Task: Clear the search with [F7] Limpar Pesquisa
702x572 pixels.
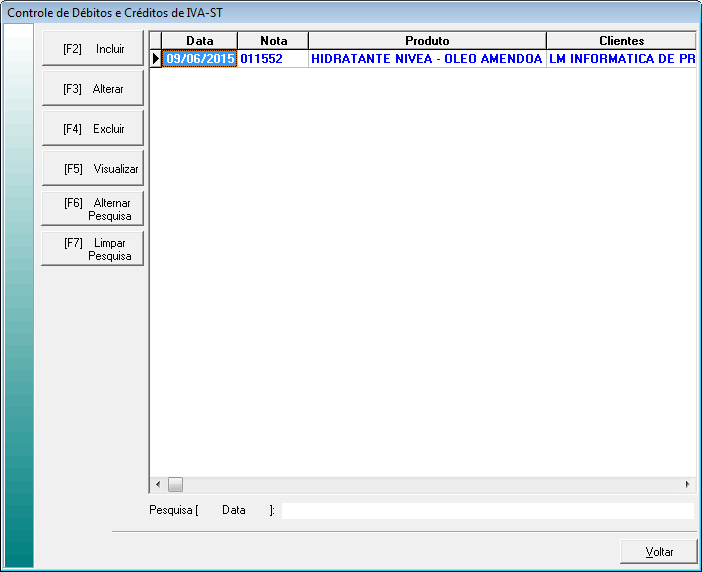Action: pyautogui.click(x=93, y=249)
